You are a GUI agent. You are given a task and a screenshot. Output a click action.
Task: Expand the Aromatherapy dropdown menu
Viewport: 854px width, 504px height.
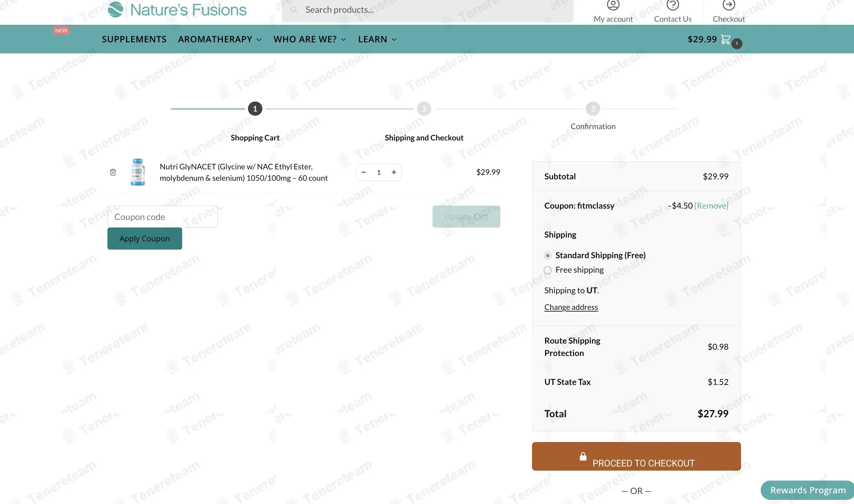coord(220,39)
